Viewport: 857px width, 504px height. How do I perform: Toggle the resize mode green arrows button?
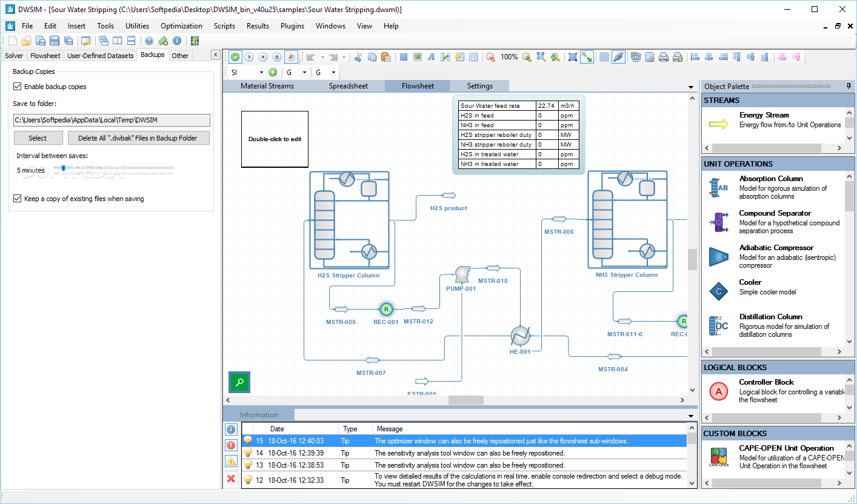[587, 57]
